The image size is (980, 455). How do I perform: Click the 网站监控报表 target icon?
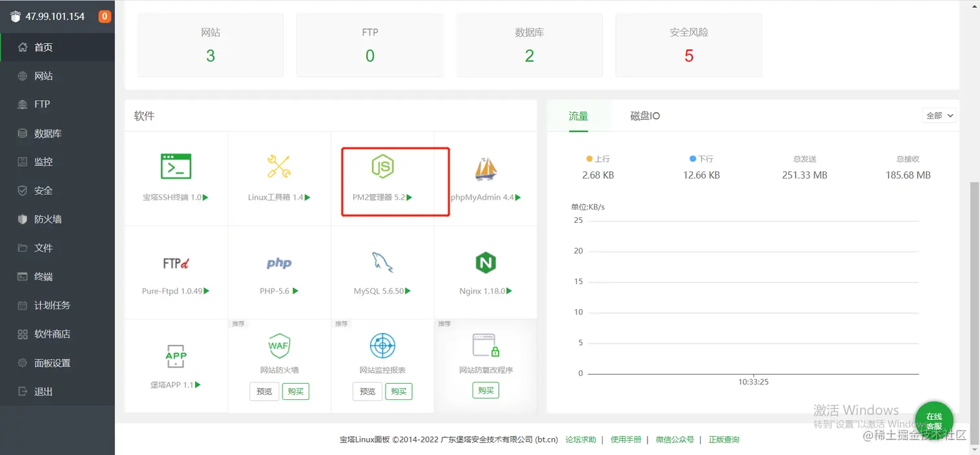(382, 345)
